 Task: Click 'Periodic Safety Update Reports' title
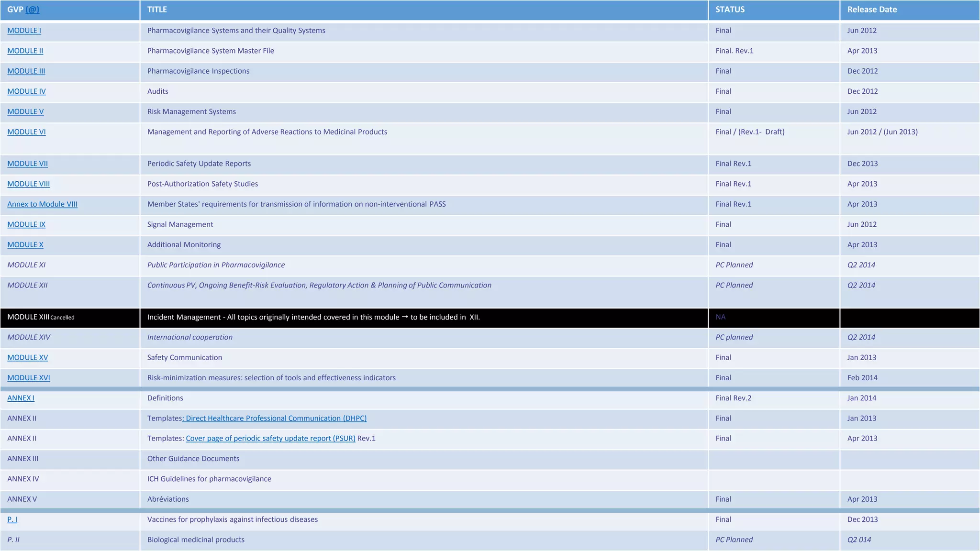199,164
